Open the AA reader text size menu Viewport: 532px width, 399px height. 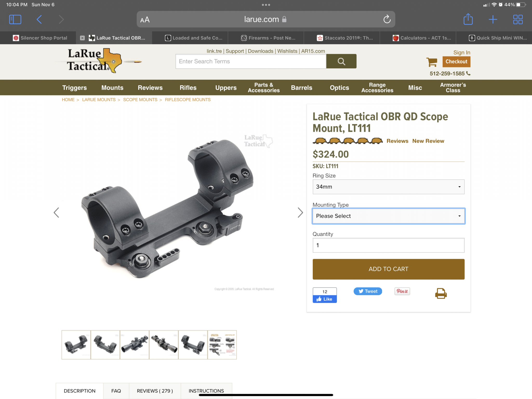(x=145, y=20)
